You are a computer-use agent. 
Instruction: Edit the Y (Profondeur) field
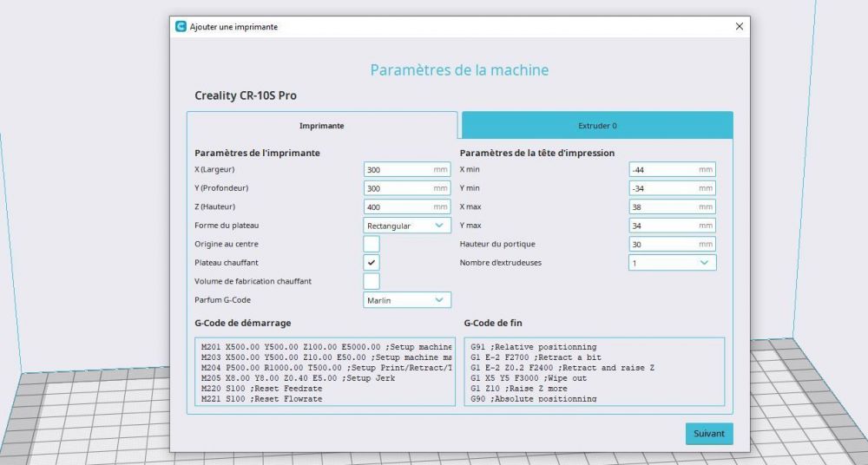point(407,188)
